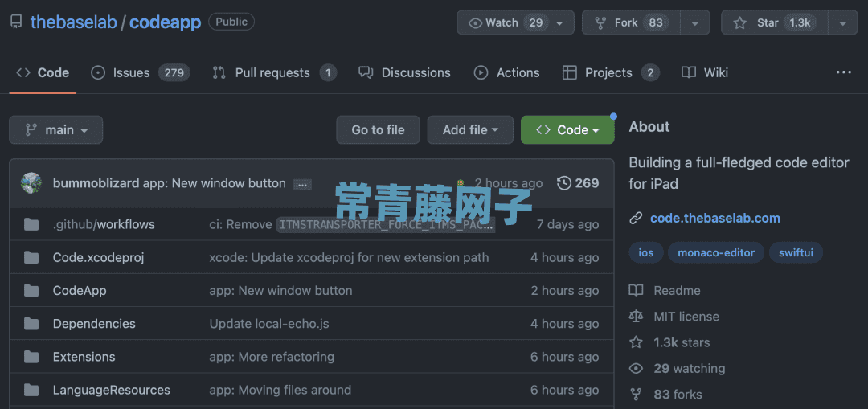Click the bummoblizard avatar thumbnail

pyautogui.click(x=31, y=183)
